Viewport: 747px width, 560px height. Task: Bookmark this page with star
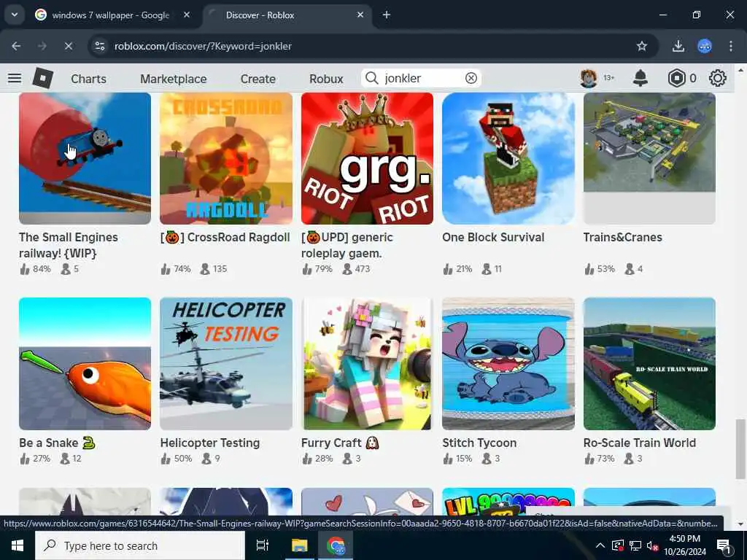tap(642, 46)
